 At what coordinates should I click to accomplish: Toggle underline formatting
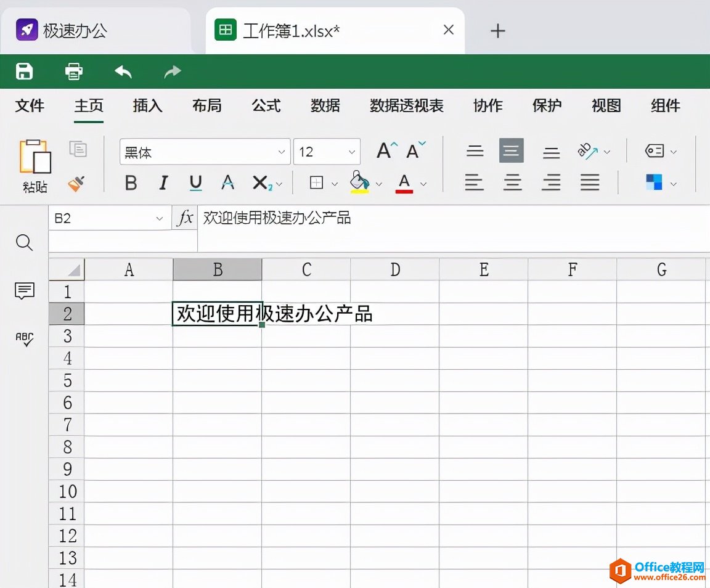point(195,183)
